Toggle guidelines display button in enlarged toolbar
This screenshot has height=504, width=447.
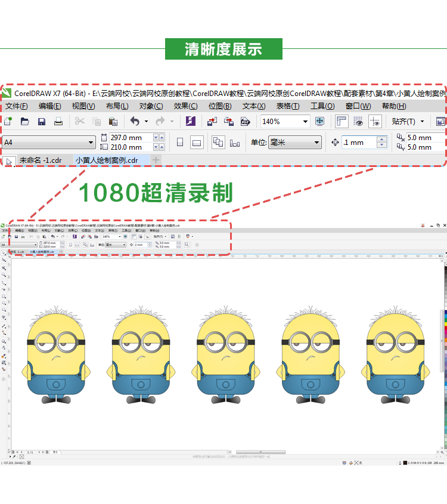[375, 122]
